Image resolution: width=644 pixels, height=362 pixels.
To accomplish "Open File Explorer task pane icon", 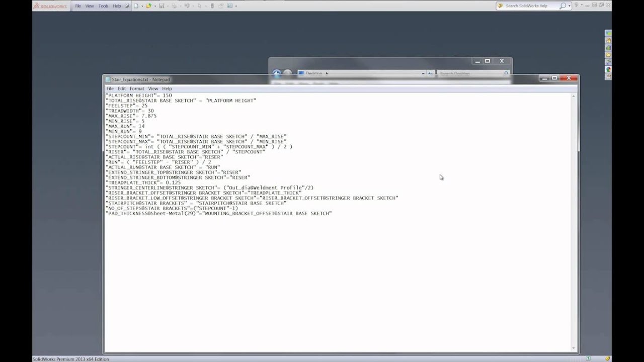I will click(608, 55).
